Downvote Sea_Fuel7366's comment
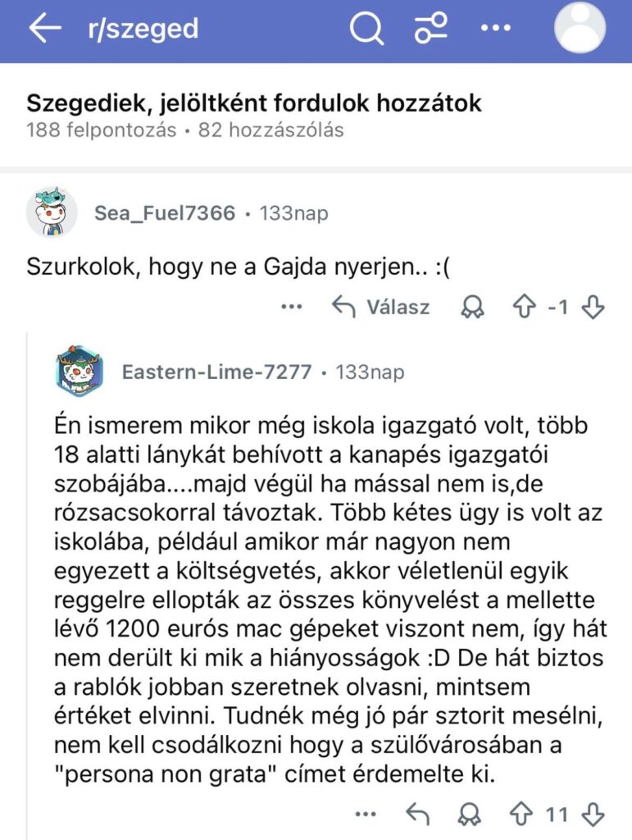 pos(592,307)
